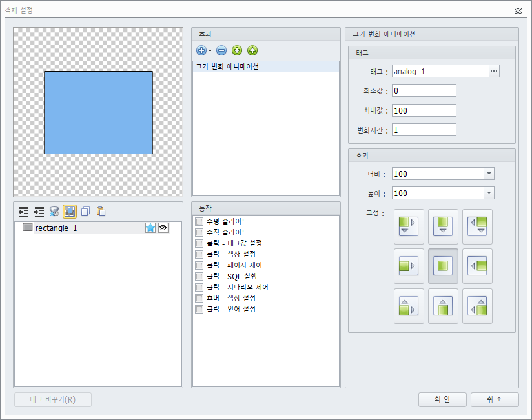Click the indent icon in object toolbar
Viewport: 532px width, 420px height.
[x=39, y=212]
